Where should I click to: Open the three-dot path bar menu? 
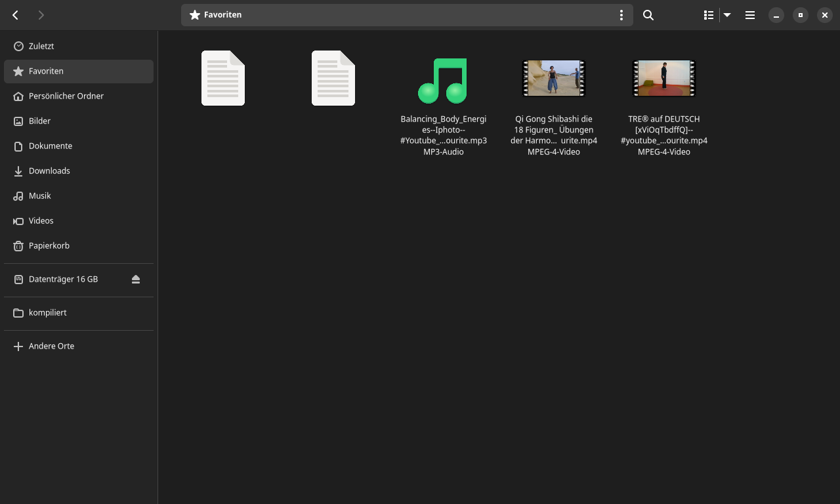[621, 15]
